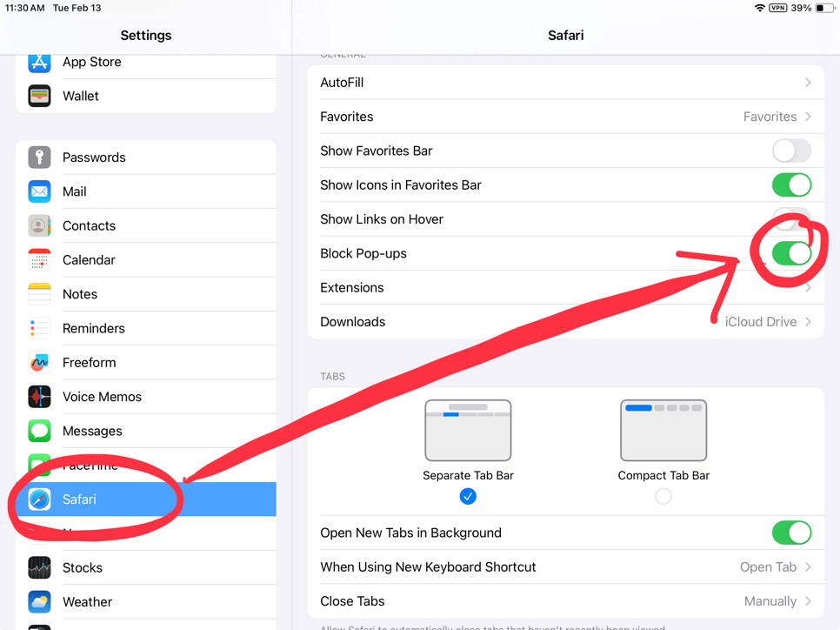Tap the 39% battery percentage
The image size is (840, 630).
tap(801, 8)
